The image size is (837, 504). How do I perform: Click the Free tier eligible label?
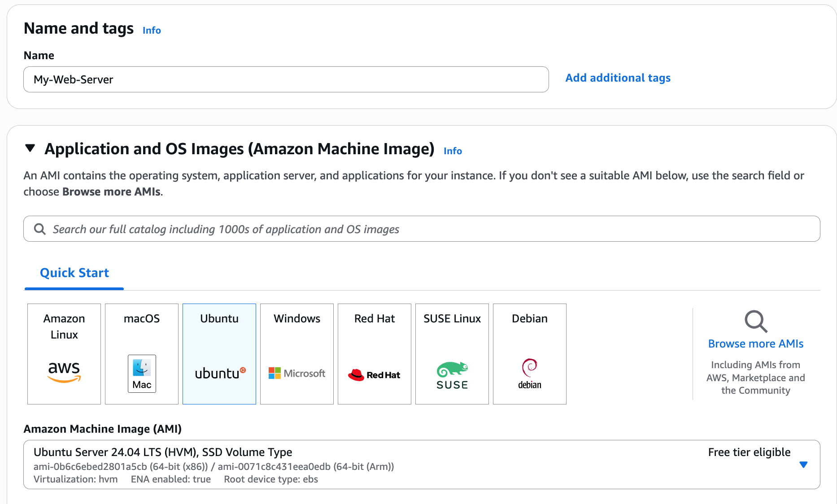pos(749,452)
